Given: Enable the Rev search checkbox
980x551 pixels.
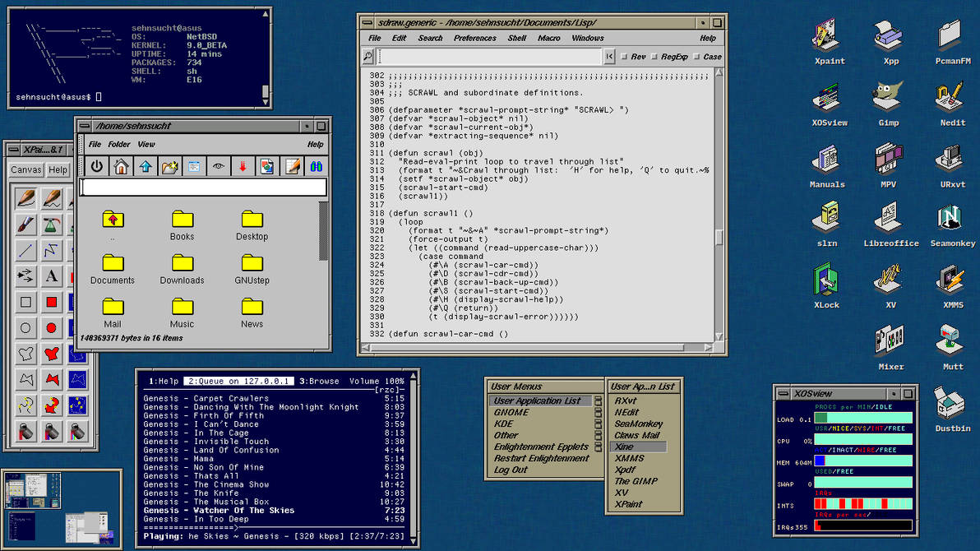Looking at the screenshot, I should 624,57.
